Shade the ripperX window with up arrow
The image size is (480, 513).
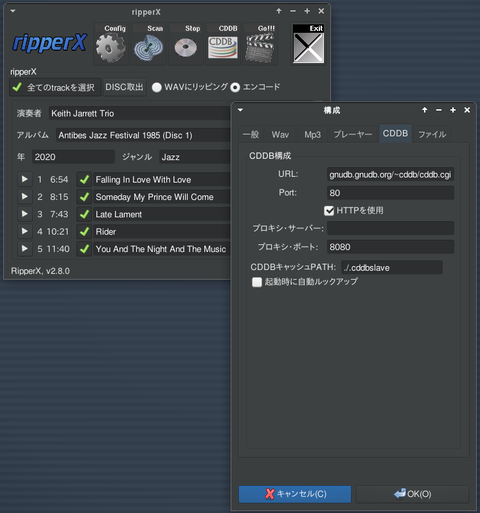[x=279, y=11]
